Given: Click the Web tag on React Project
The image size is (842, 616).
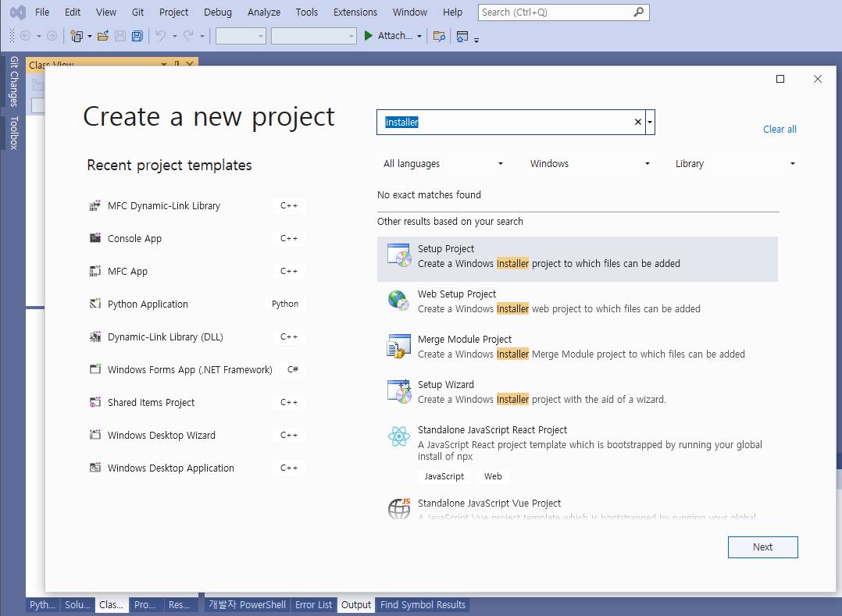Looking at the screenshot, I should click(x=493, y=476).
